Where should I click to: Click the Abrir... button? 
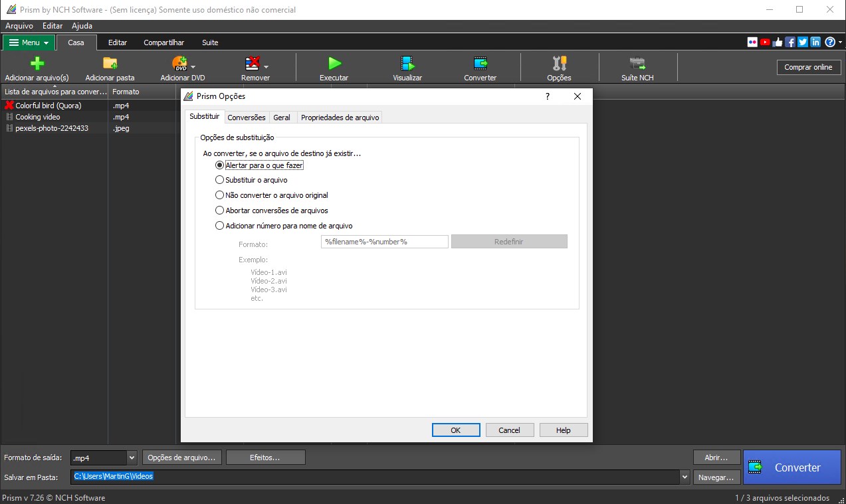717,458
